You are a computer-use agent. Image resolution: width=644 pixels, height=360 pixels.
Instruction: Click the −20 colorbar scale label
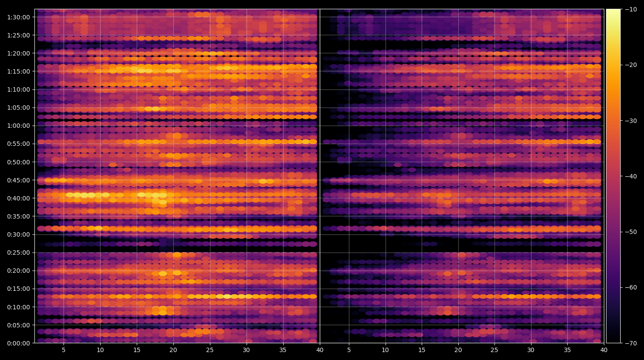[x=631, y=65]
